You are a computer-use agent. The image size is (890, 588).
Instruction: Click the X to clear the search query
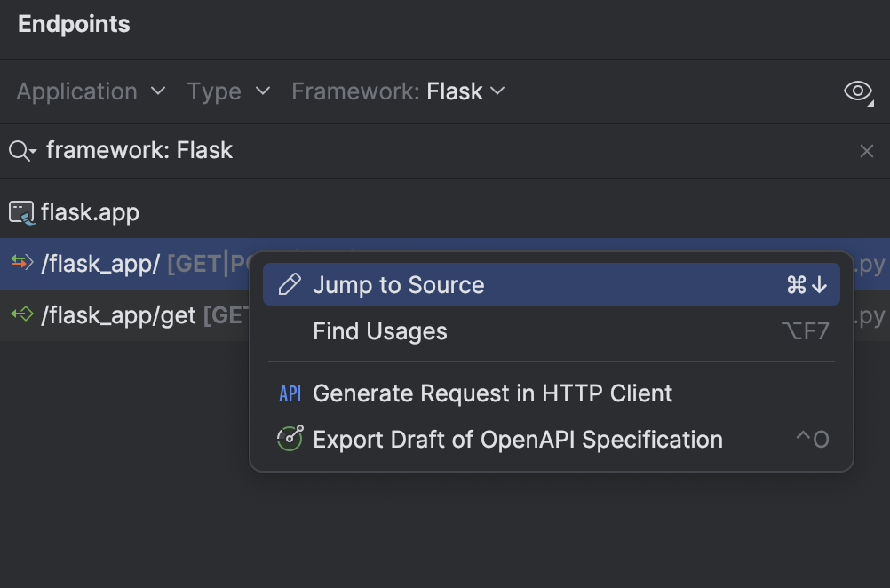point(866,150)
